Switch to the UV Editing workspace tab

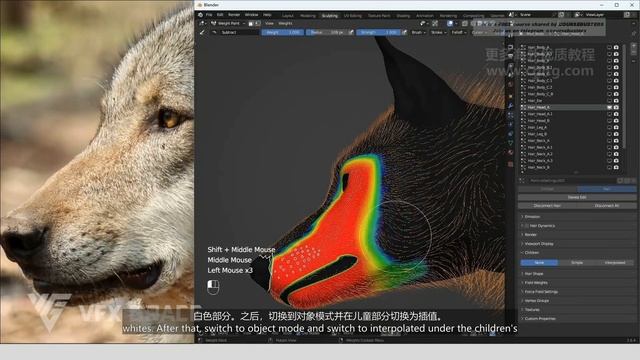pos(353,16)
